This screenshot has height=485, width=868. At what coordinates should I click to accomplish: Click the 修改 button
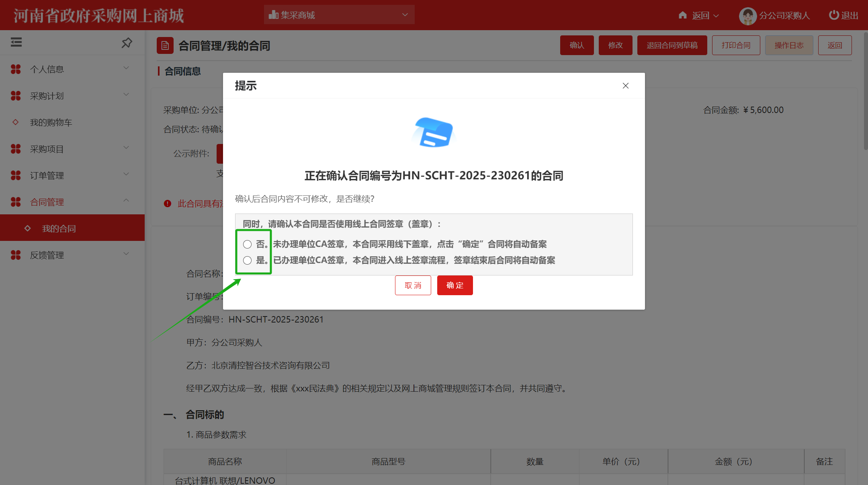coord(615,45)
